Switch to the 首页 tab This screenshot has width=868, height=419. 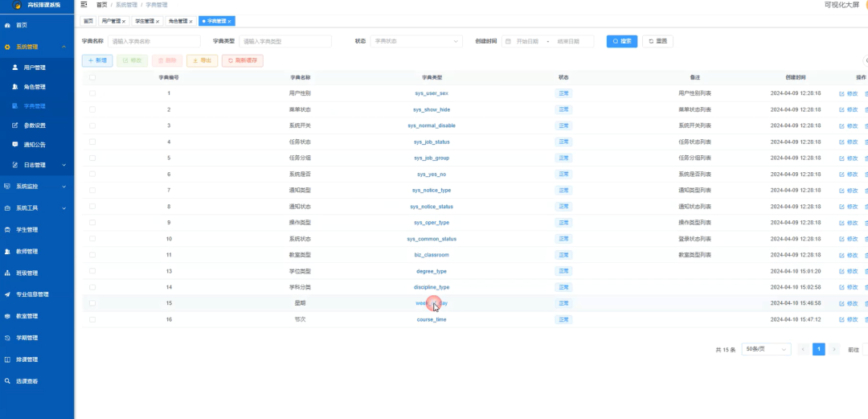(88, 21)
